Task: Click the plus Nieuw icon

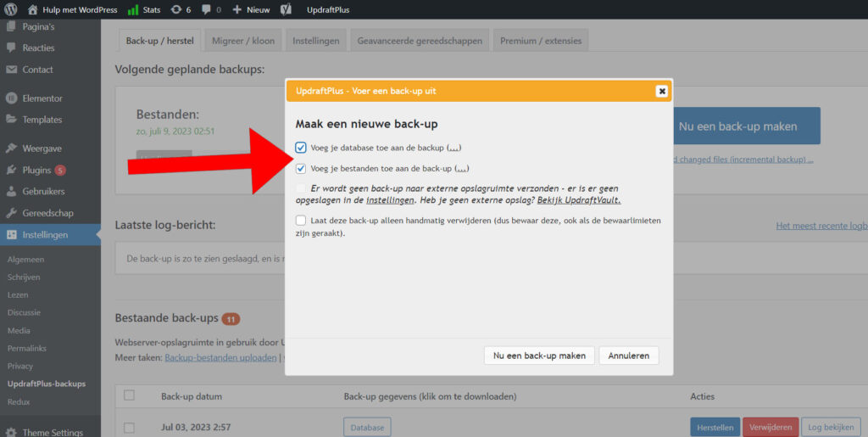Action: 237,9
